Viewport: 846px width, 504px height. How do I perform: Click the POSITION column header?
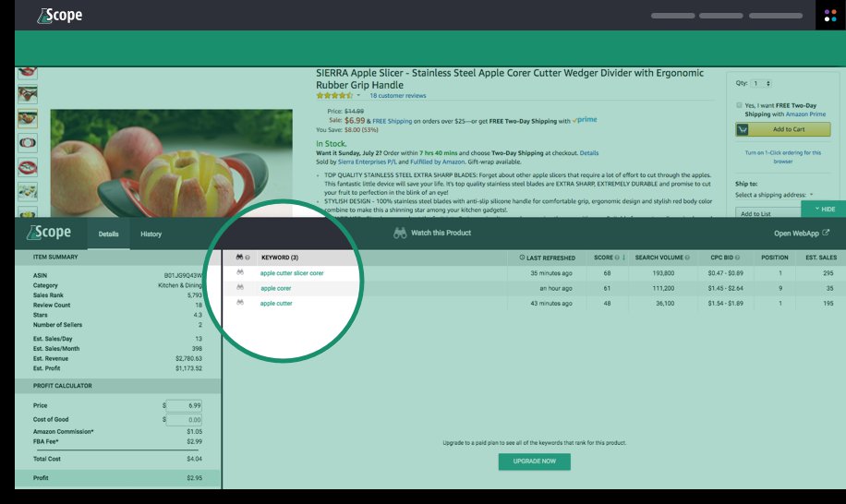774,258
